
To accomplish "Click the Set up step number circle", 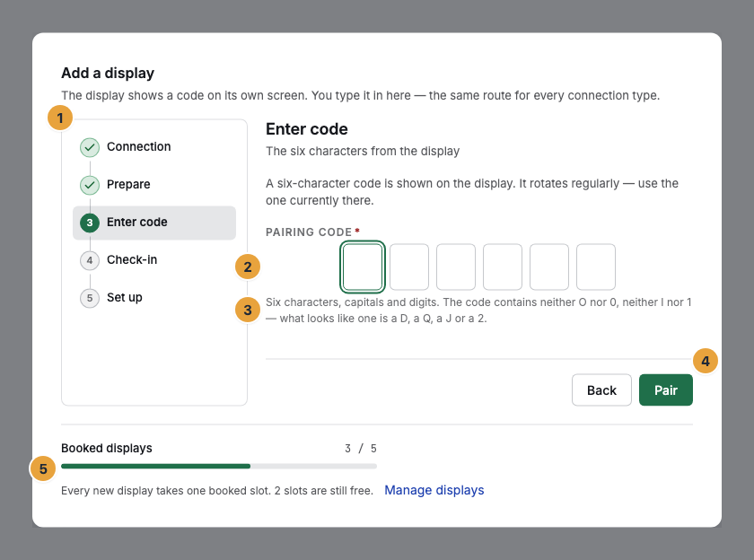I will point(90,298).
